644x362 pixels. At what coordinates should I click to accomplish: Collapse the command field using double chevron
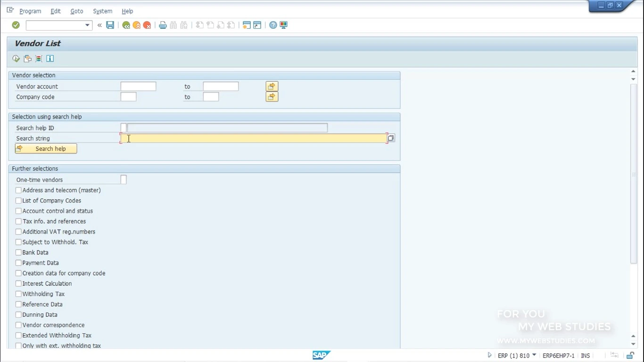point(99,25)
